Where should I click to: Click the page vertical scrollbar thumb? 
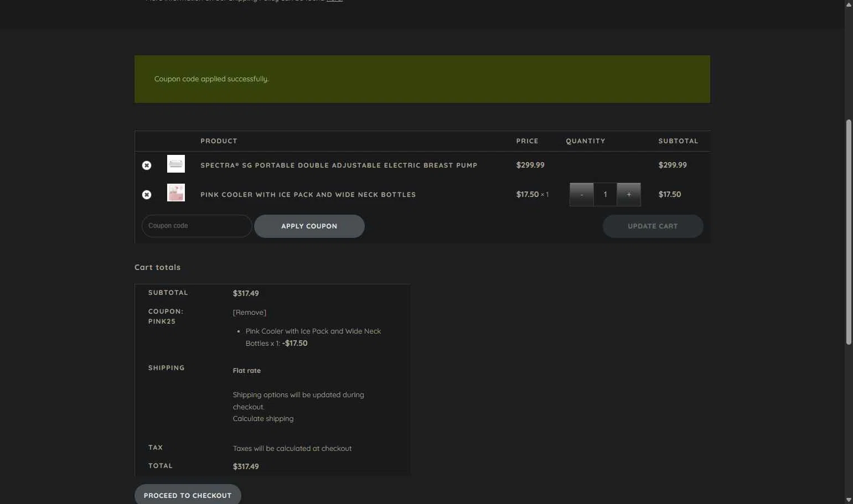click(849, 232)
